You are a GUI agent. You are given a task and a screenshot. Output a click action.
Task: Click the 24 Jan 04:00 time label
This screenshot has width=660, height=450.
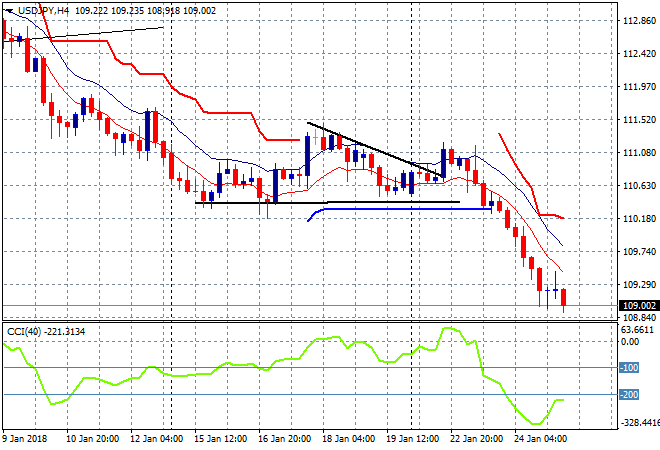coord(540,439)
